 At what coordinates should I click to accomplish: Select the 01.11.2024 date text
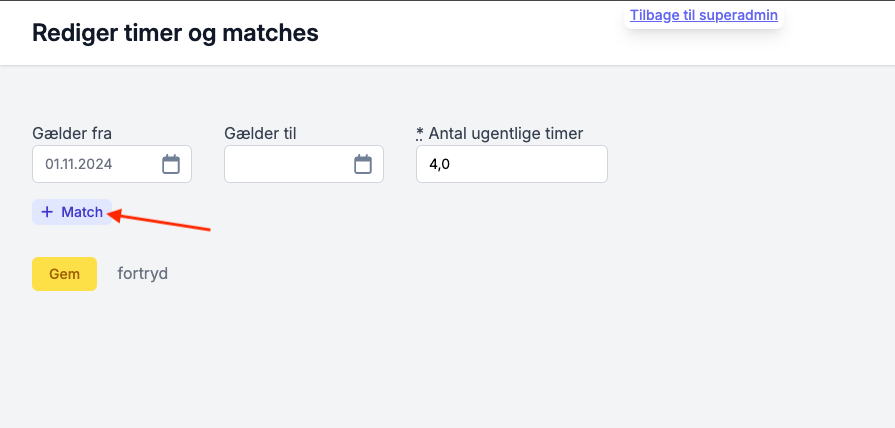tap(79, 164)
